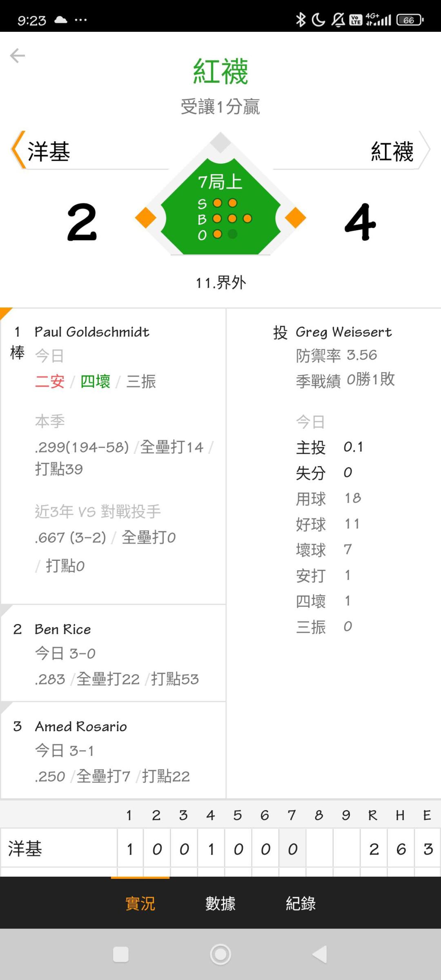Select the Yankees team chevron tab
The width and height of the screenshot is (441, 980).
pyautogui.click(x=89, y=150)
